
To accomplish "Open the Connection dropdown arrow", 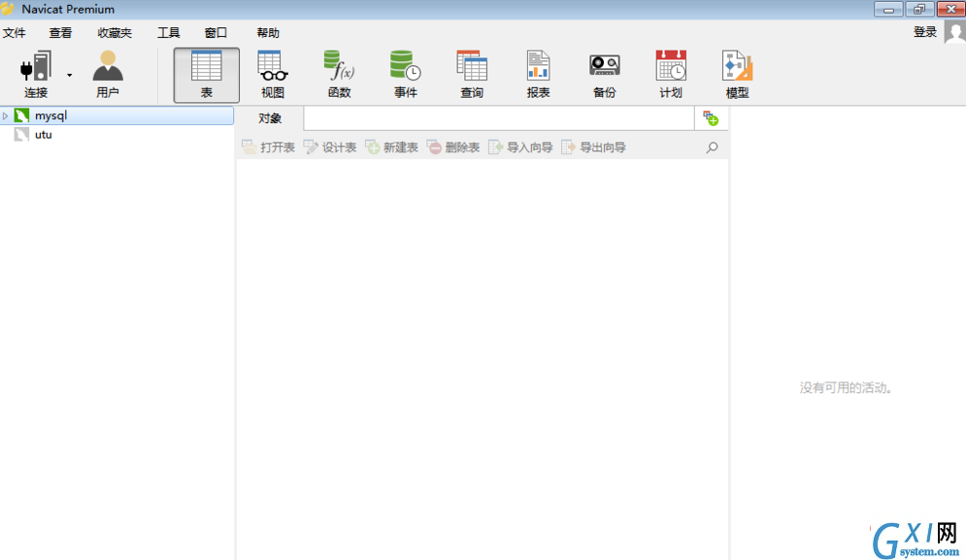I will (x=70, y=75).
